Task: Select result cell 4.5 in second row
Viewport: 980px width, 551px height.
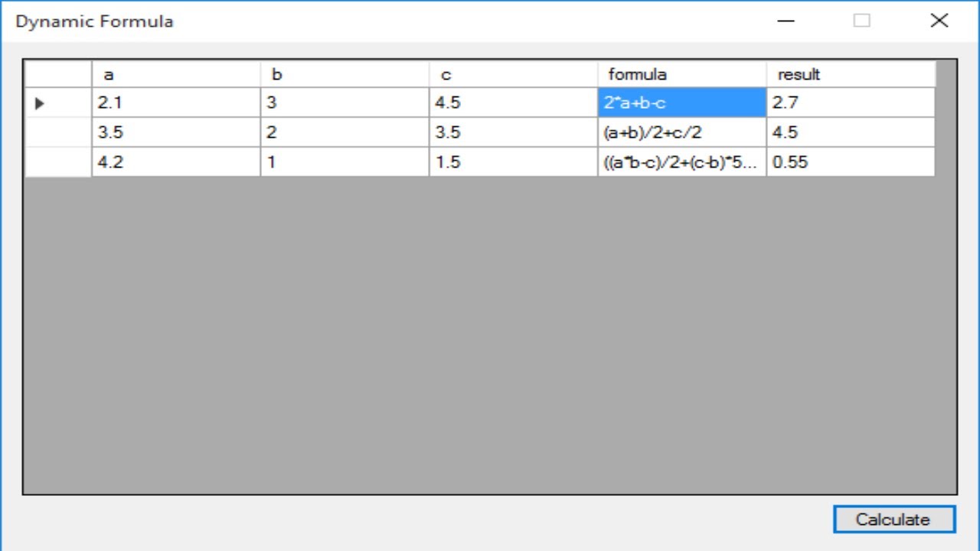Action: [851, 132]
